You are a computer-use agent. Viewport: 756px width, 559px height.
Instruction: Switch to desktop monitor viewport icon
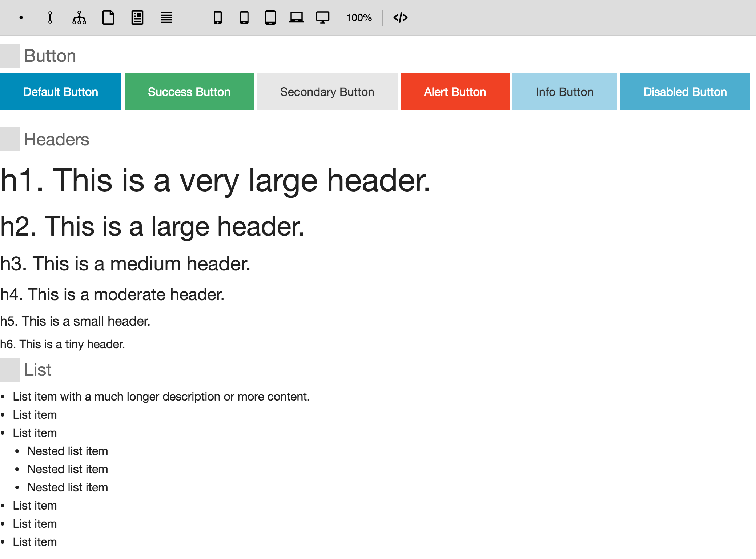(x=323, y=17)
